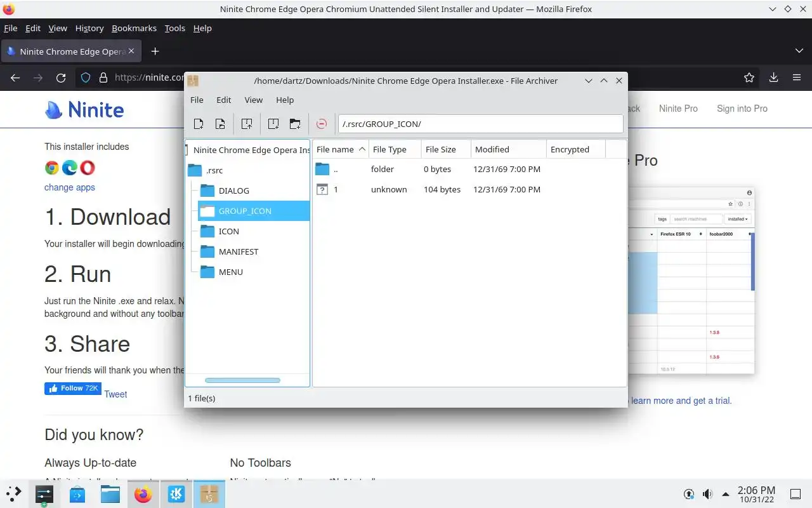Open the Ninite Pro link

coord(678,109)
